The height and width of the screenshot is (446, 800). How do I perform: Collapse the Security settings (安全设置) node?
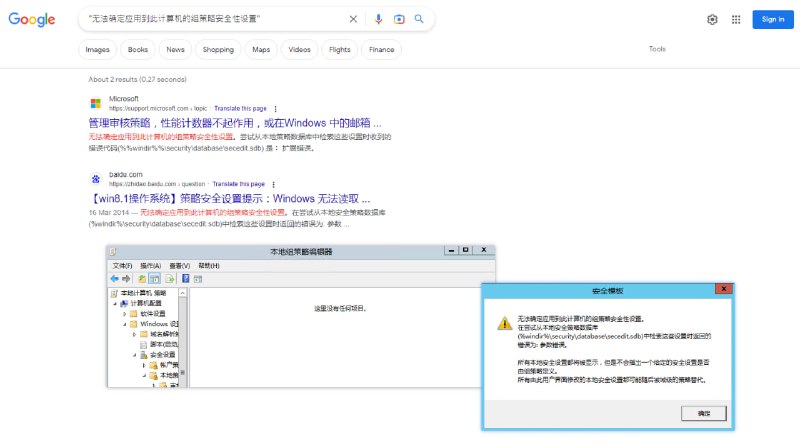135,355
